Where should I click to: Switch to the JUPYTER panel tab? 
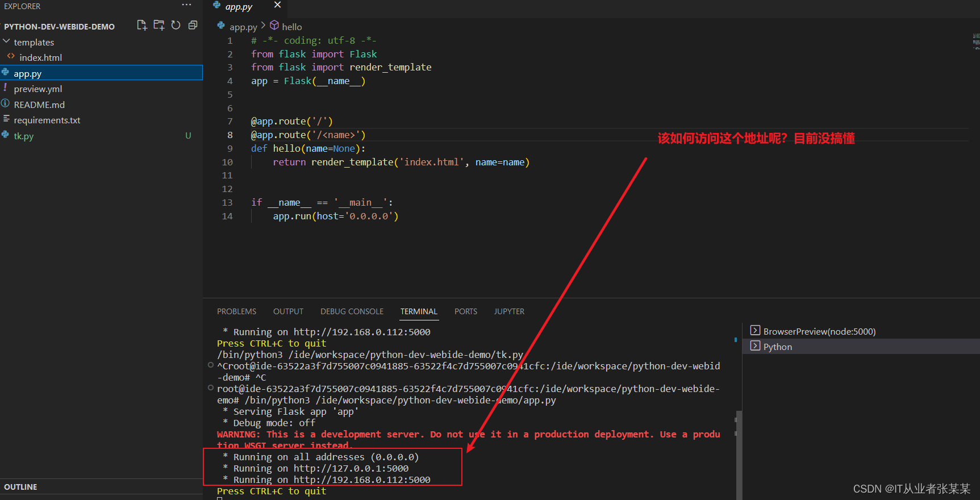click(x=509, y=311)
